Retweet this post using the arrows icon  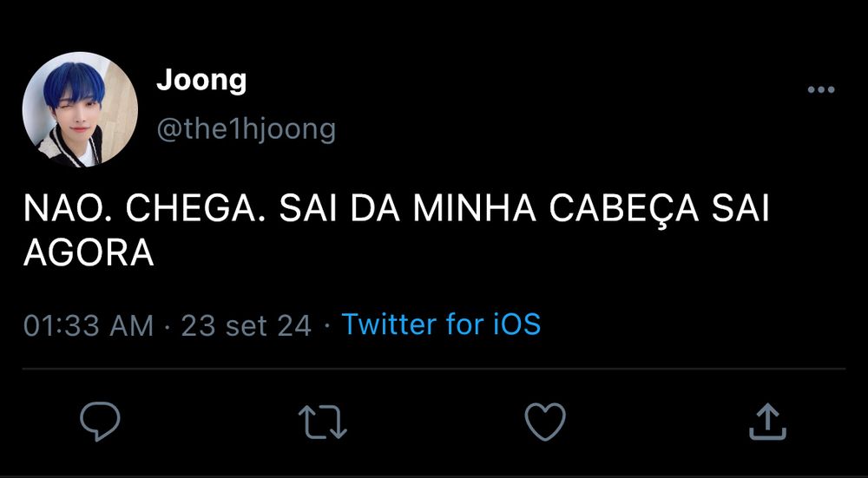(x=323, y=422)
